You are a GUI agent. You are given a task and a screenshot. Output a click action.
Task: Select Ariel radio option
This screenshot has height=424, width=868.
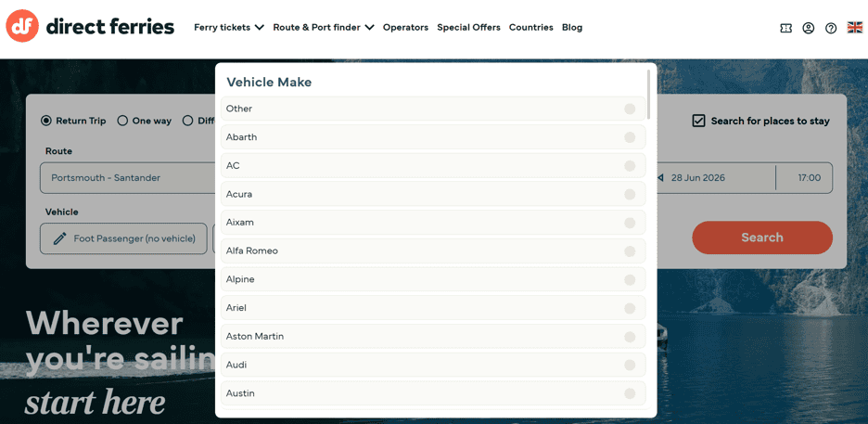pyautogui.click(x=630, y=308)
